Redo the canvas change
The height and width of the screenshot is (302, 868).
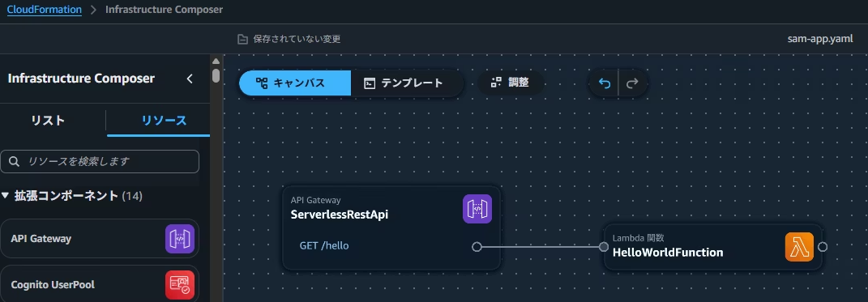pyautogui.click(x=632, y=83)
